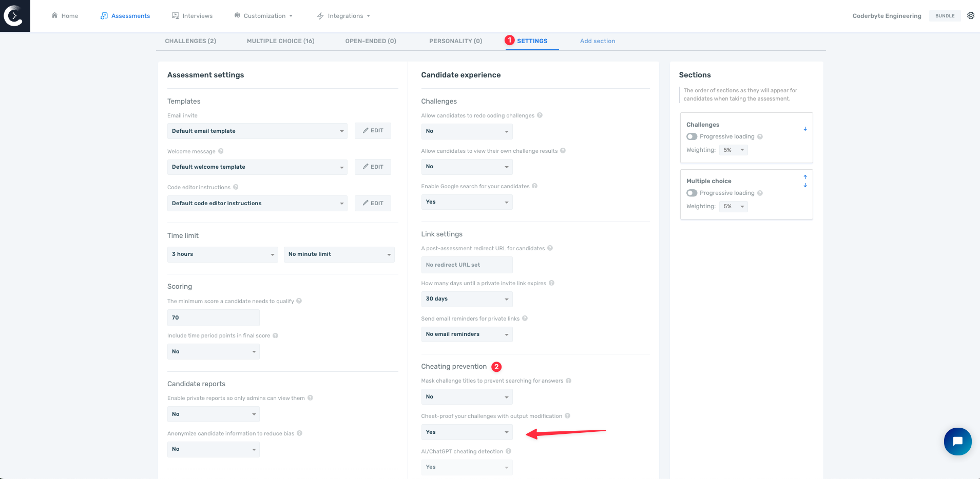Click help icon beside Mask challenge titles setting
This screenshot has height=479, width=980.
tap(568, 381)
